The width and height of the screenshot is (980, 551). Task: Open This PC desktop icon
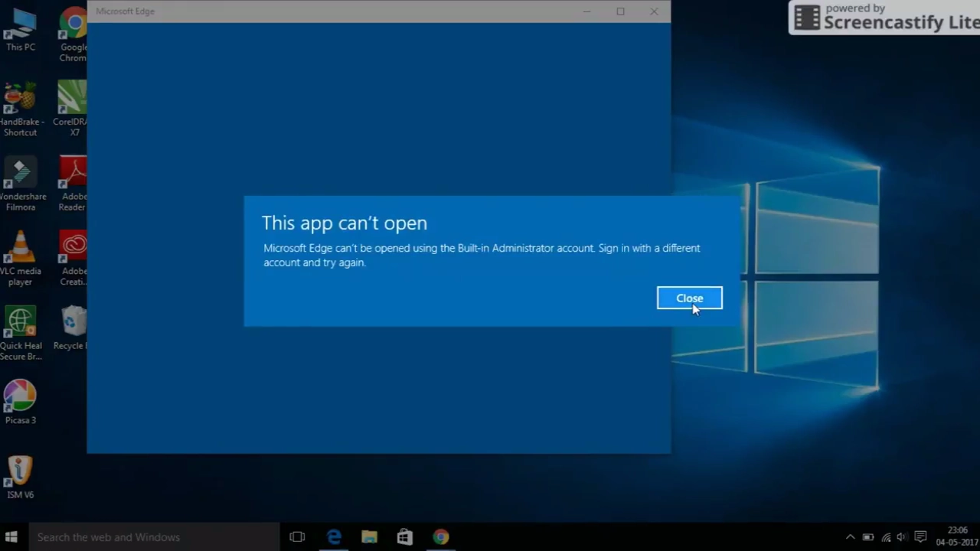click(x=20, y=31)
